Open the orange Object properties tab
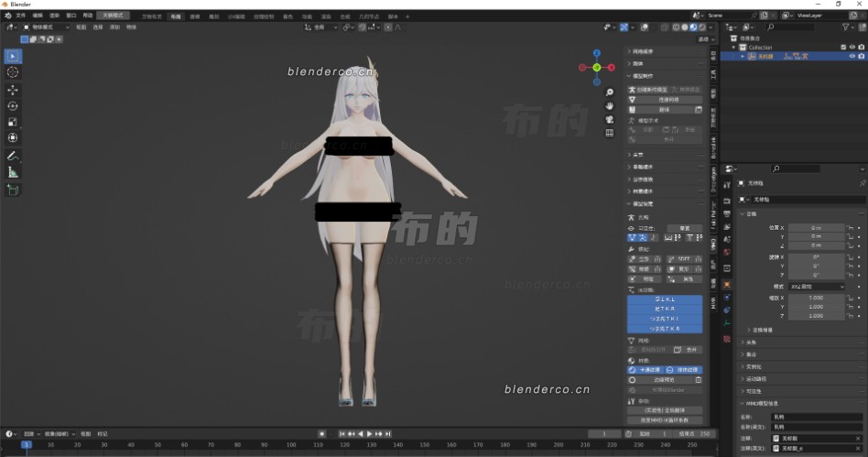This screenshot has width=868, height=457. pyautogui.click(x=727, y=284)
